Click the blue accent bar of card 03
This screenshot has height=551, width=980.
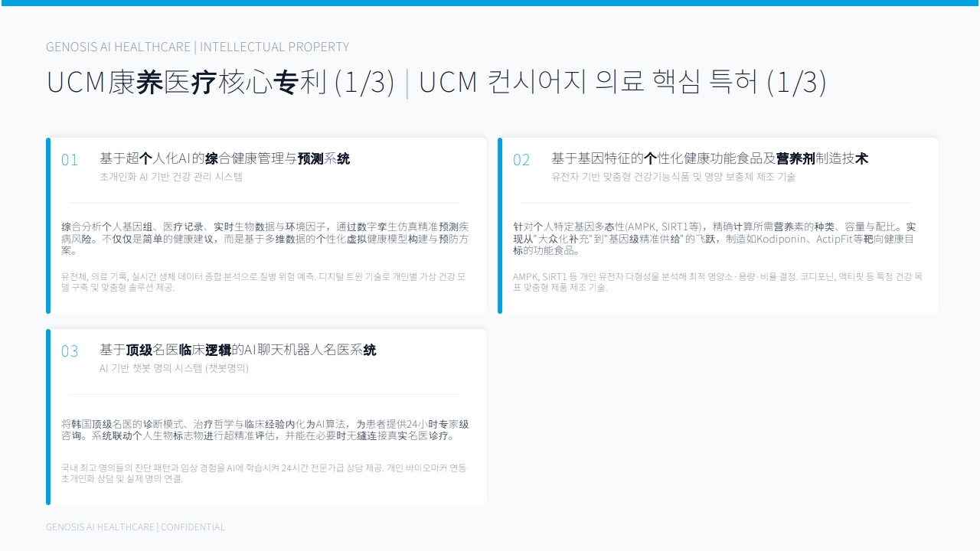click(x=48, y=417)
